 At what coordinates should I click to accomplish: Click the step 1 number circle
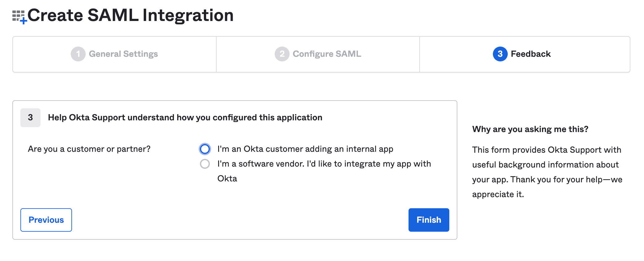pyautogui.click(x=78, y=54)
